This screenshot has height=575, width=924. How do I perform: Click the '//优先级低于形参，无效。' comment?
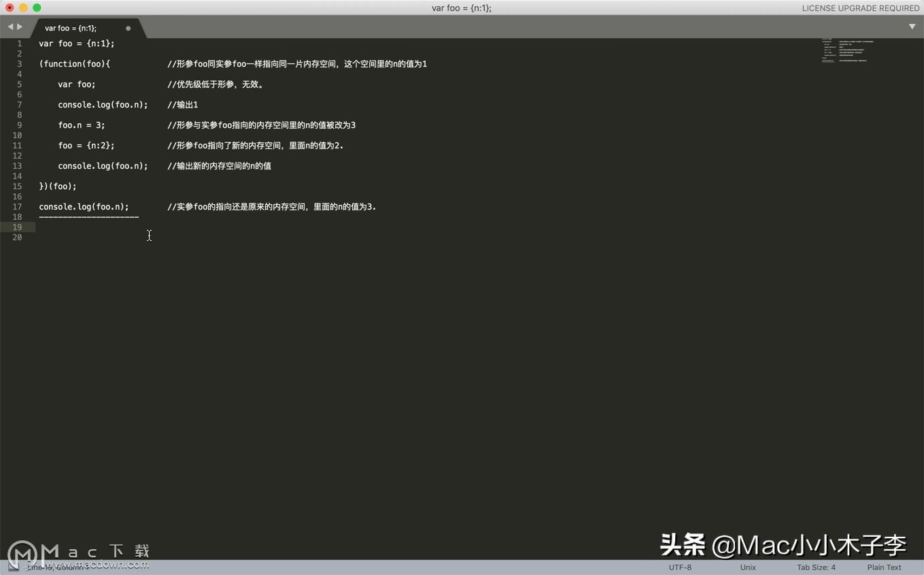[216, 84]
